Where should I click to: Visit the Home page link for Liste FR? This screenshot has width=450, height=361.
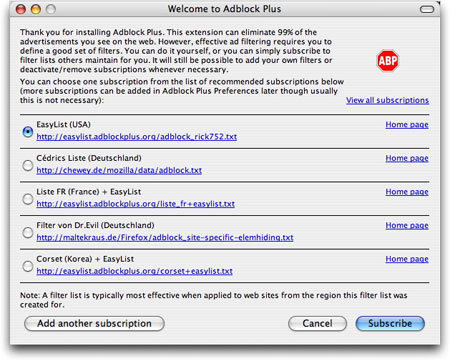407,192
